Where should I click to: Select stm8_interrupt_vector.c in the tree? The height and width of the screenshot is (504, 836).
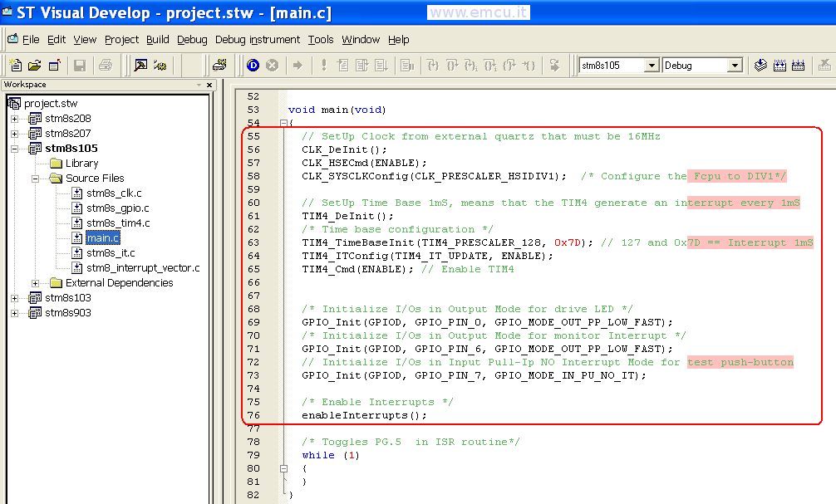(143, 267)
